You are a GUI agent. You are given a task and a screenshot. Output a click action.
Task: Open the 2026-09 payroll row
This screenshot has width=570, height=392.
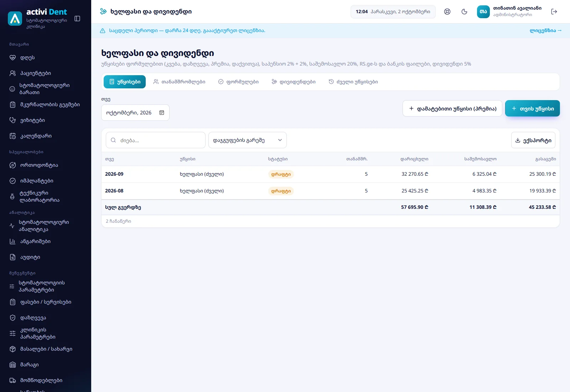pos(331,174)
